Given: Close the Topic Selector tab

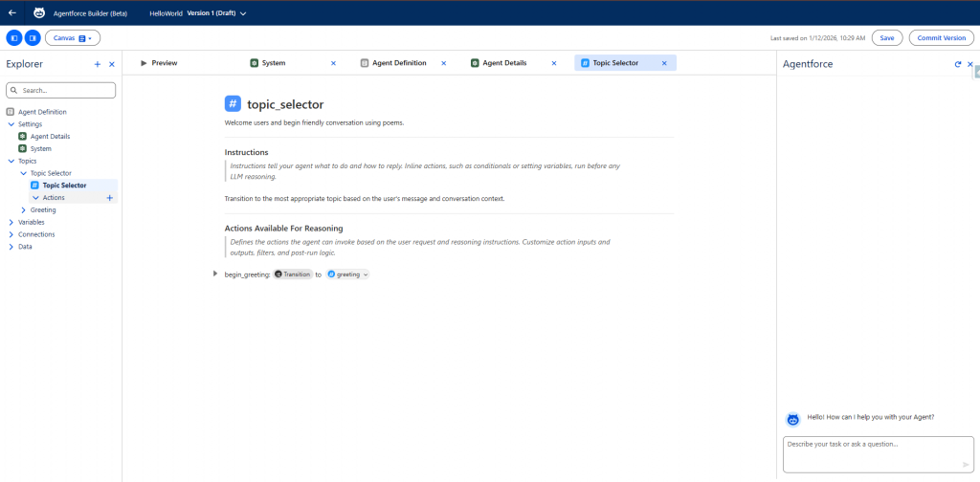Looking at the screenshot, I should coord(664,63).
